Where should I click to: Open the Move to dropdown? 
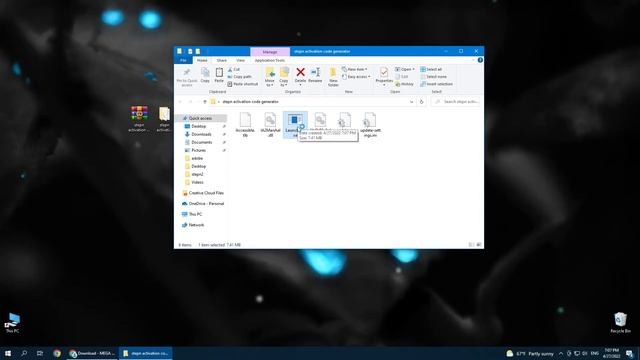tap(270, 77)
